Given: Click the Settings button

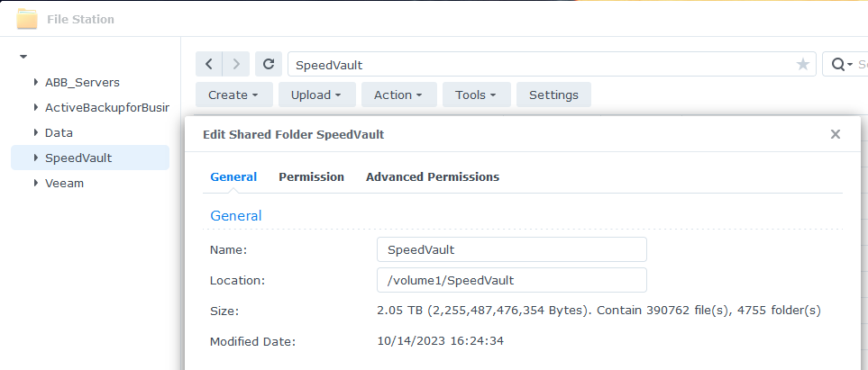Looking at the screenshot, I should click(x=553, y=95).
